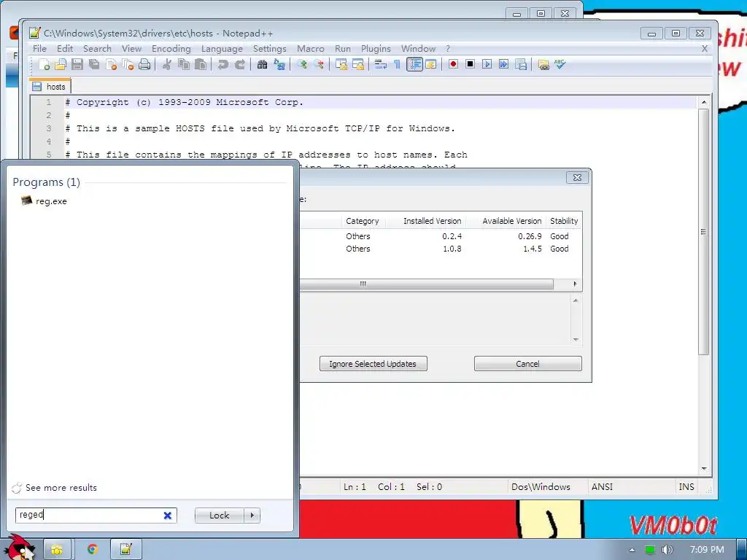Print the document using the printer icon
The width and height of the screenshot is (747, 560).
pos(144,64)
